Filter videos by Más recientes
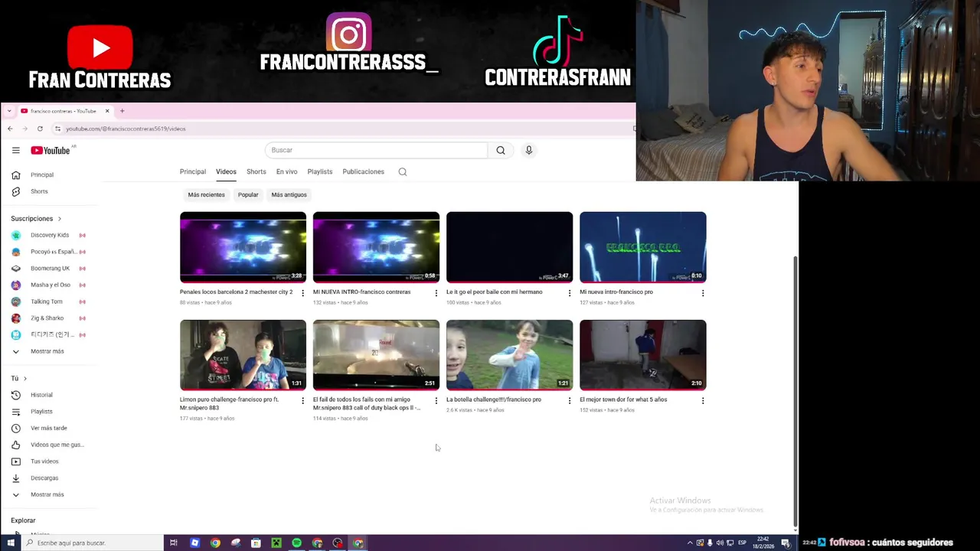980x551 pixels. [x=207, y=194]
